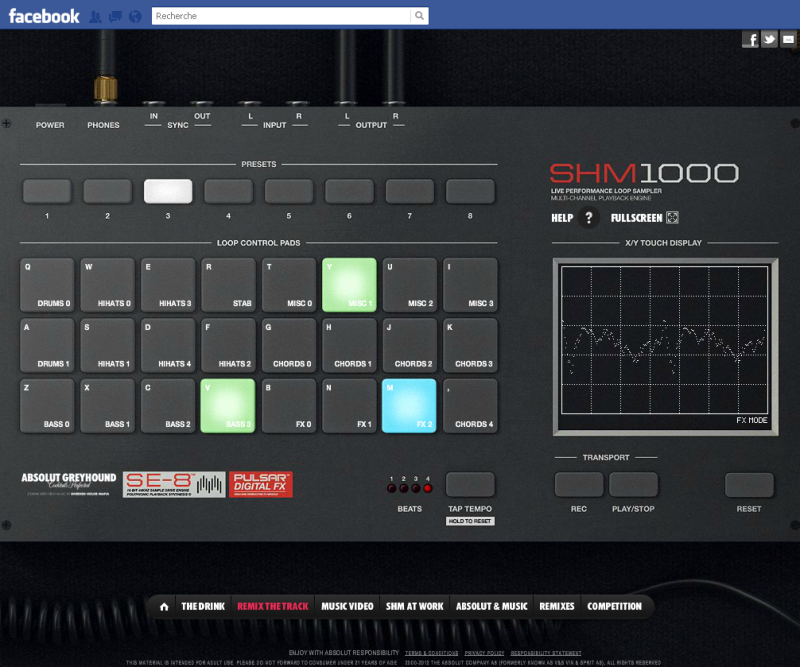
Task: Trigger the HIHATS 1 pad
Action: click(x=108, y=345)
